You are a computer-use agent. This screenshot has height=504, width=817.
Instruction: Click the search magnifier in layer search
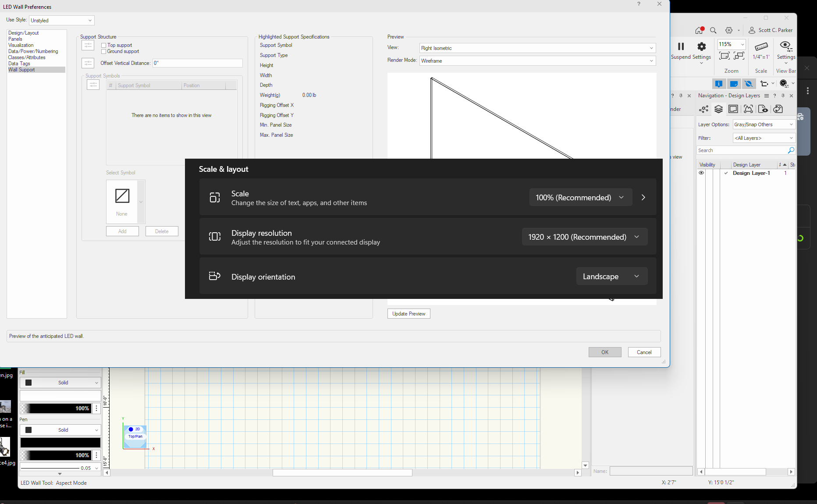pos(791,150)
